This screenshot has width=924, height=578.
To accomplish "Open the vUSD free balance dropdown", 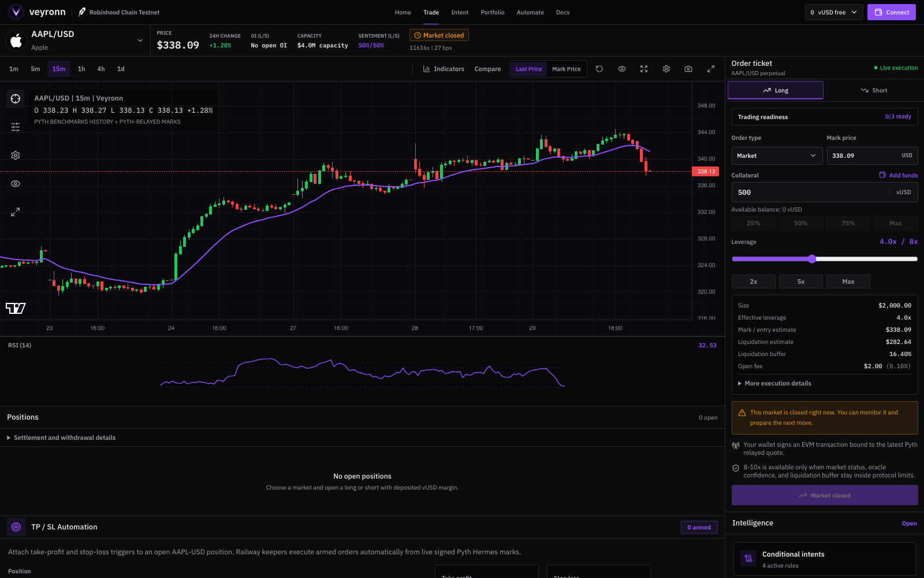I will [x=834, y=12].
